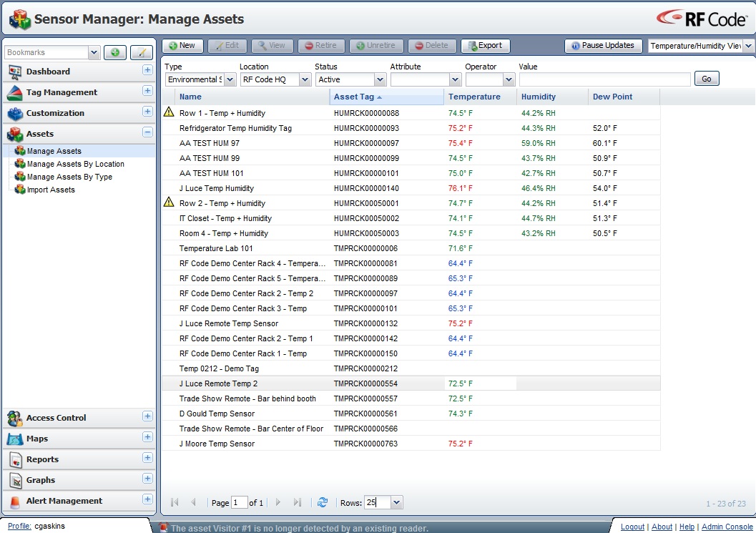The height and width of the screenshot is (533, 756).
Task: Click the Pause Updates button
Action: (x=603, y=45)
